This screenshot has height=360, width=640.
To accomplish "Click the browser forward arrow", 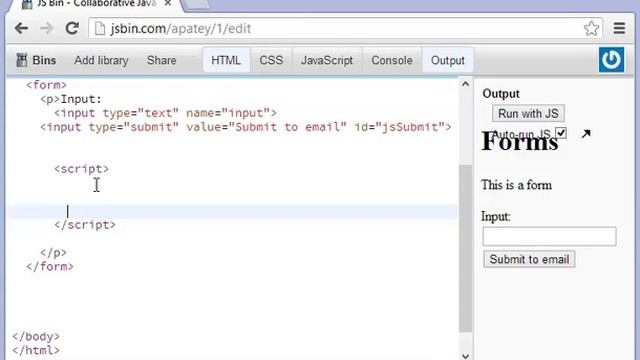I will click(47, 28).
